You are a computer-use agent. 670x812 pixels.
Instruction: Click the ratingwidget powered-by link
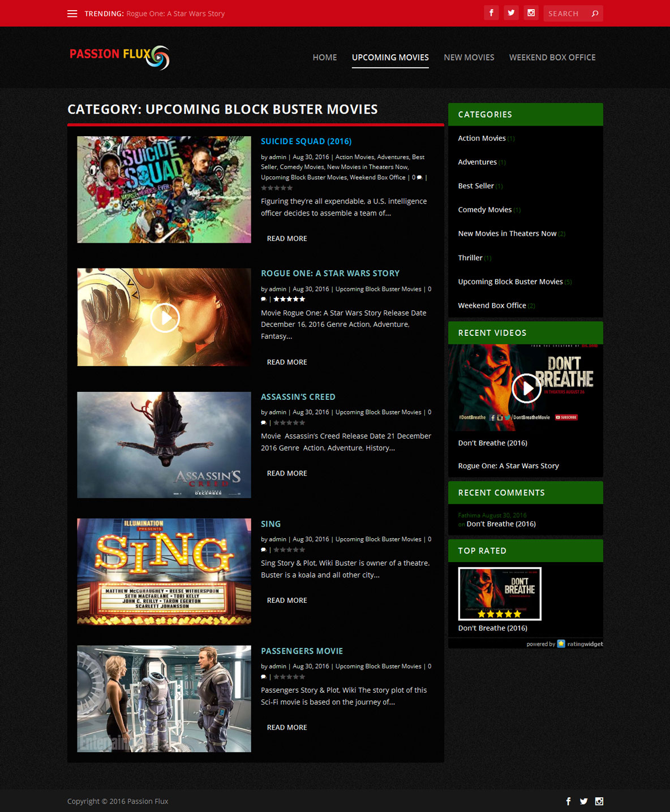point(565,644)
